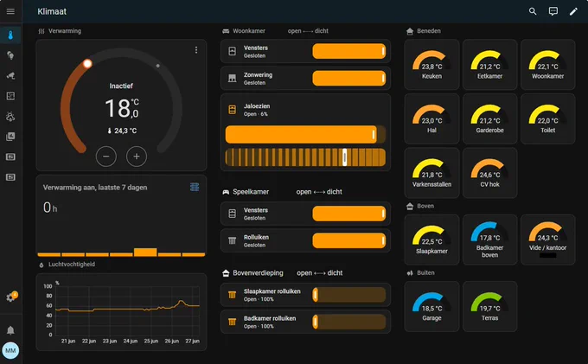Click the '24,3 °C' current temperature in thermostat
The width and height of the screenshot is (588, 364).
(x=125, y=131)
